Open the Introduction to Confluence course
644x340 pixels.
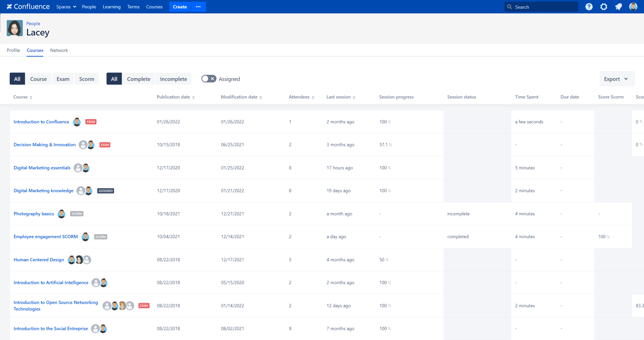tap(42, 122)
